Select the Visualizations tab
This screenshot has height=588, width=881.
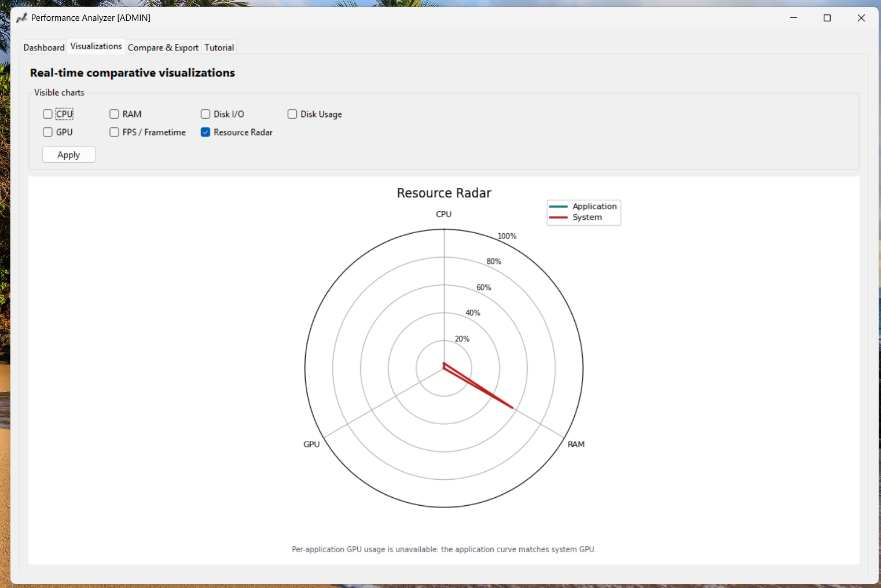click(96, 46)
